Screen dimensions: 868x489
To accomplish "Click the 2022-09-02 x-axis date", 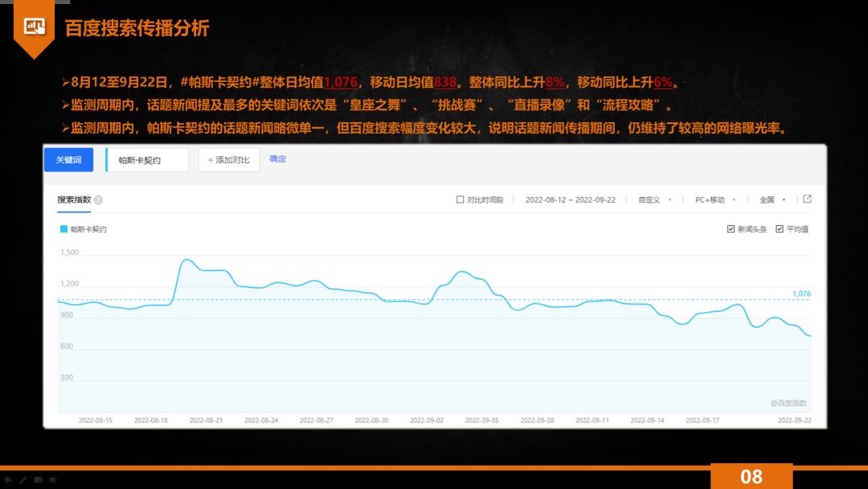I will [427, 421].
